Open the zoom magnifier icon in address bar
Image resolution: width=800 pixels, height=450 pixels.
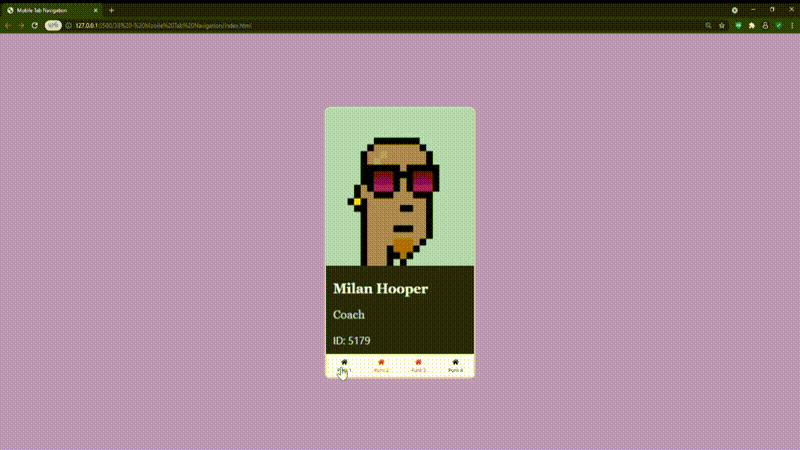708,26
